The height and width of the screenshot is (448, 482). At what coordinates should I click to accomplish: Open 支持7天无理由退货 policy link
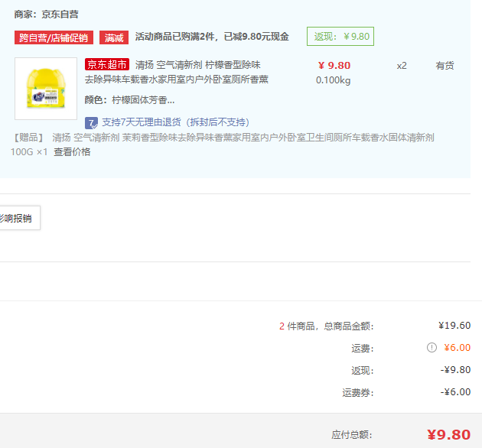175,122
